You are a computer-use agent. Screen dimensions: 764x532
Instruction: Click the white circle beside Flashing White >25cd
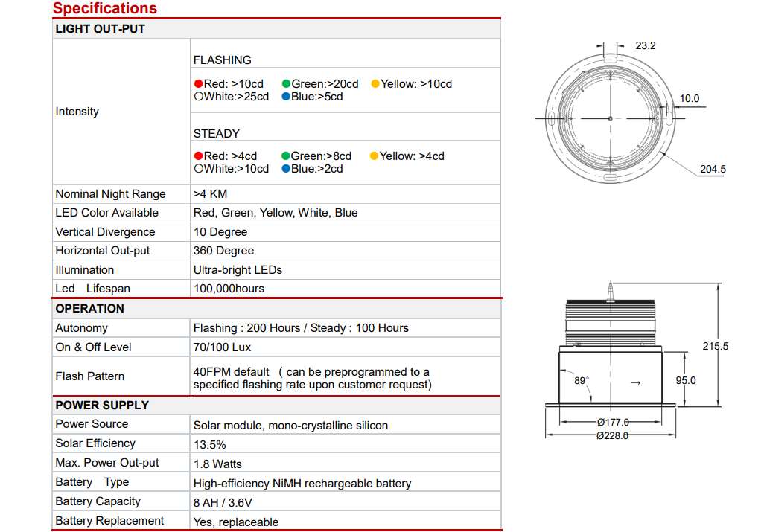point(198,97)
